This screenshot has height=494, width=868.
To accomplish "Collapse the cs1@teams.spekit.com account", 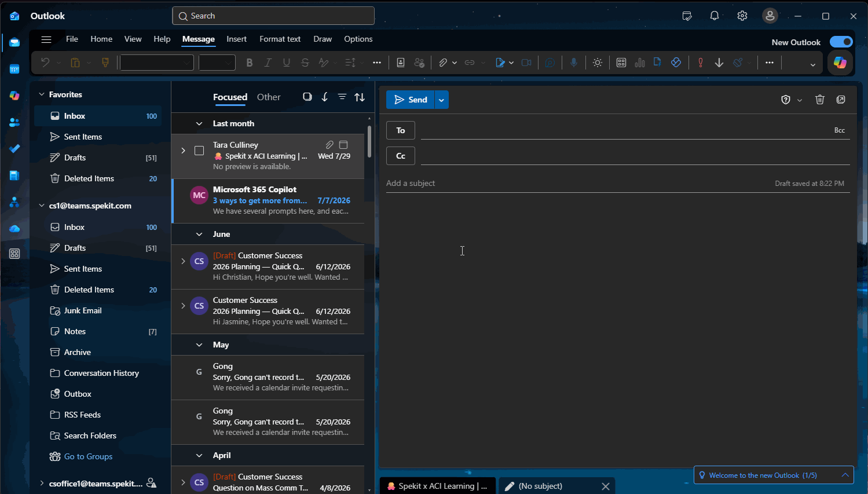I will point(42,206).
